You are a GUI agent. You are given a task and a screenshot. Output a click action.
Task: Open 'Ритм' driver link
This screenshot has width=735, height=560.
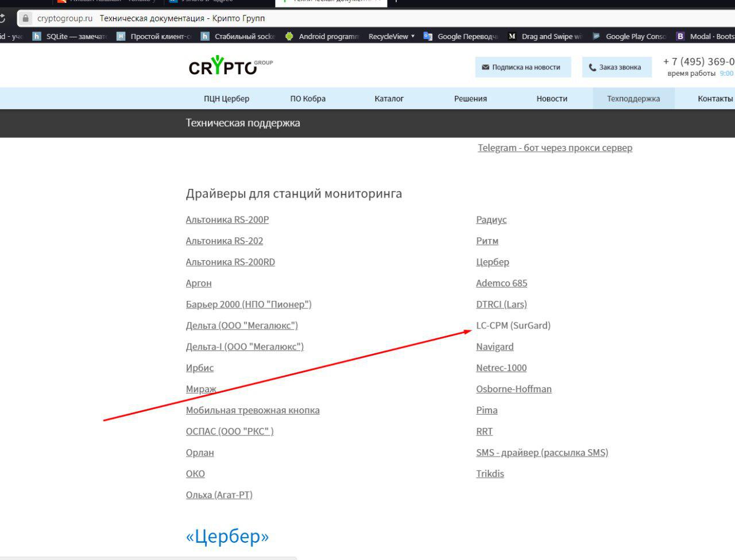click(x=487, y=241)
